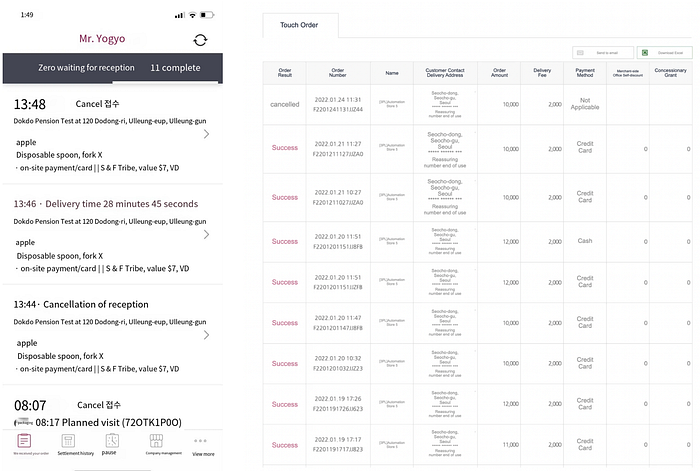The image size is (700, 471).
Task: Open the received orders icon in bottom bar
Action: (x=24, y=441)
